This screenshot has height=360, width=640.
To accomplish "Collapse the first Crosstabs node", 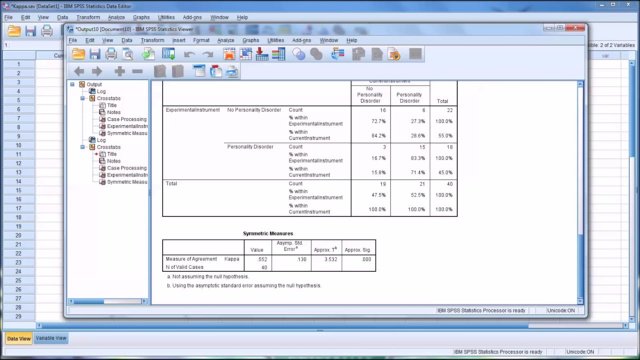I will [82, 98].
